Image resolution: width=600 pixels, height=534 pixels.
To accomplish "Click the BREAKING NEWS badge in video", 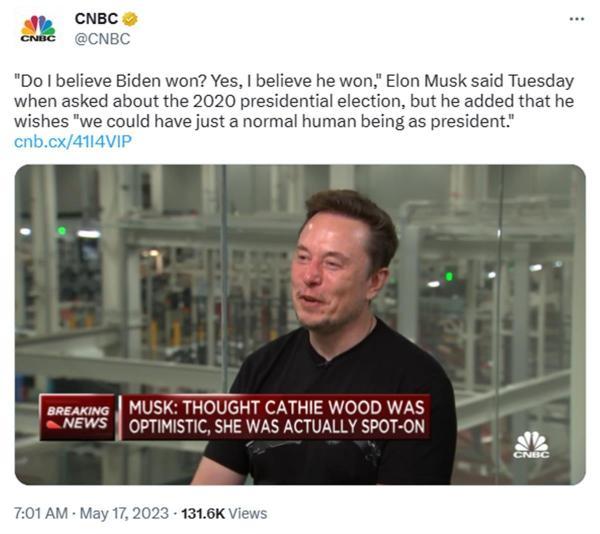I will click(x=78, y=417).
